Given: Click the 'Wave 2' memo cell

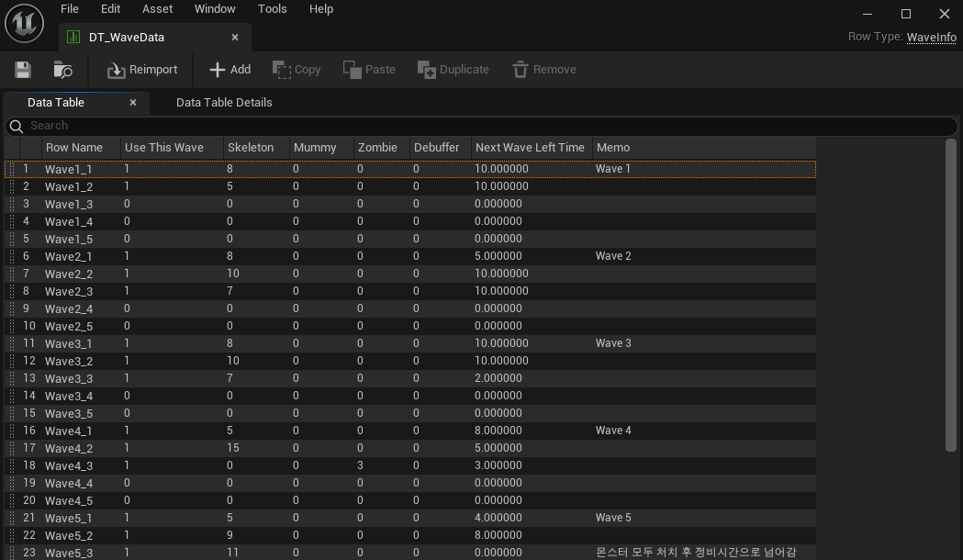Looking at the screenshot, I should coord(613,256).
